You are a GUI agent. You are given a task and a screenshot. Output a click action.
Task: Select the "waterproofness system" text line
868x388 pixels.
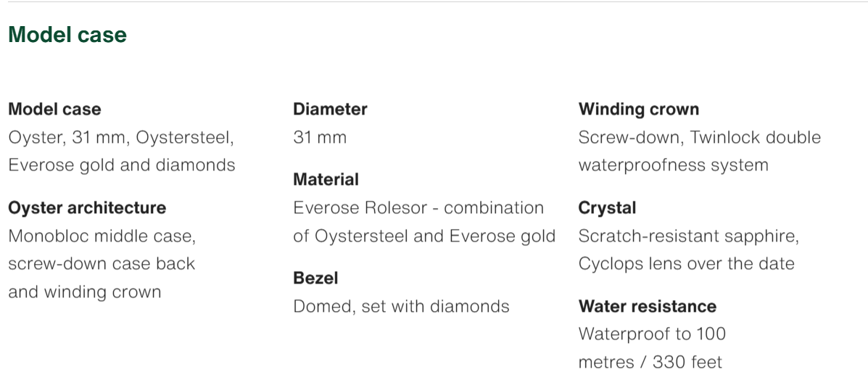pyautogui.click(x=673, y=165)
